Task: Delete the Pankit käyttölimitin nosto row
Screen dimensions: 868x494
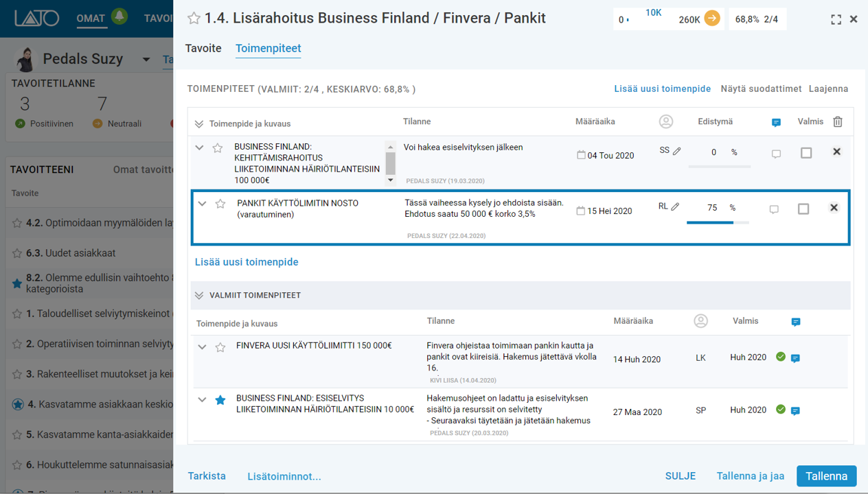Action: pyautogui.click(x=834, y=208)
